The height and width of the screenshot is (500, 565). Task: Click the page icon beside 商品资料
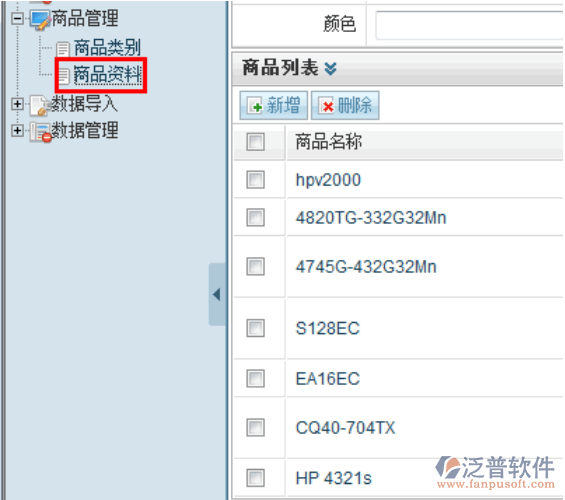point(64,75)
